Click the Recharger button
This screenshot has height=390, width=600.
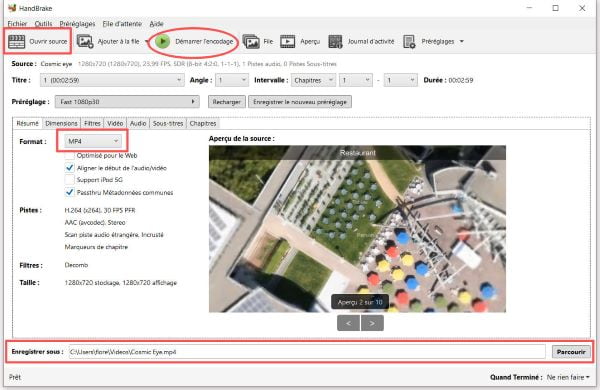tap(227, 102)
